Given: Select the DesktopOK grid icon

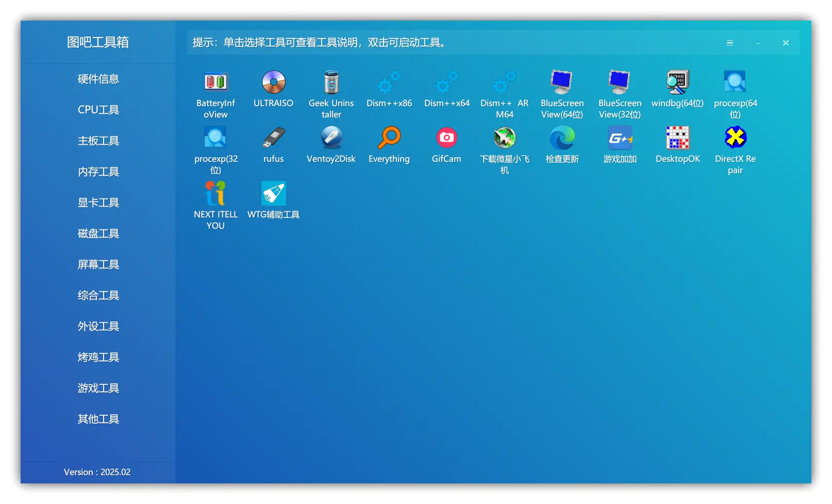Looking at the screenshot, I should point(678,138).
